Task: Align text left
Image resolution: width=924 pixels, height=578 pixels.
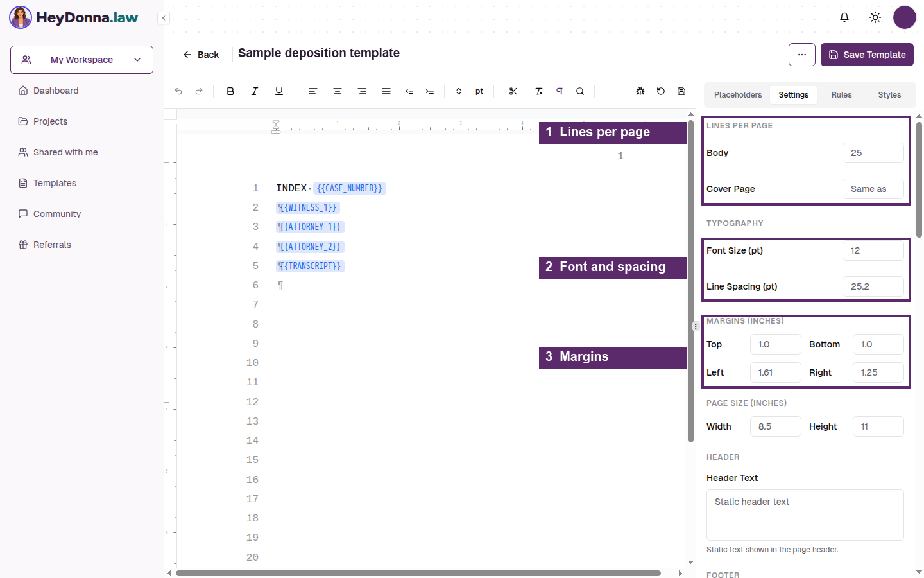Action: [x=313, y=91]
